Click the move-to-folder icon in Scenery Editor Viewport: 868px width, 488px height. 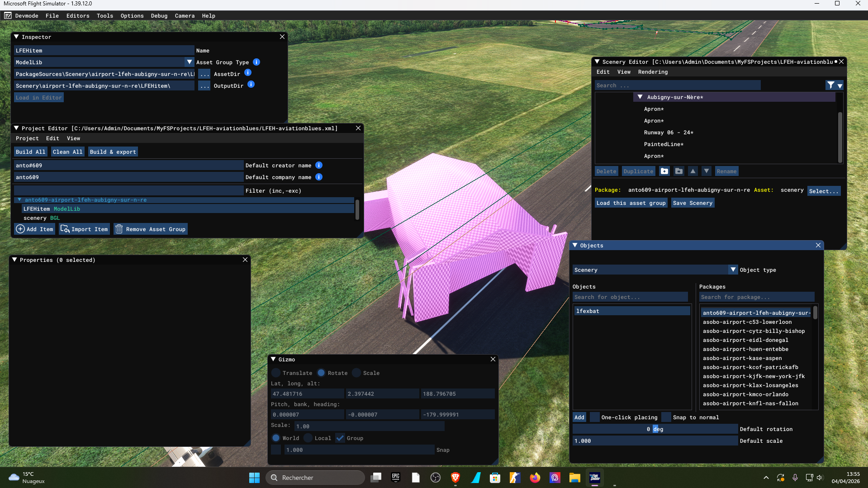pyautogui.click(x=679, y=171)
